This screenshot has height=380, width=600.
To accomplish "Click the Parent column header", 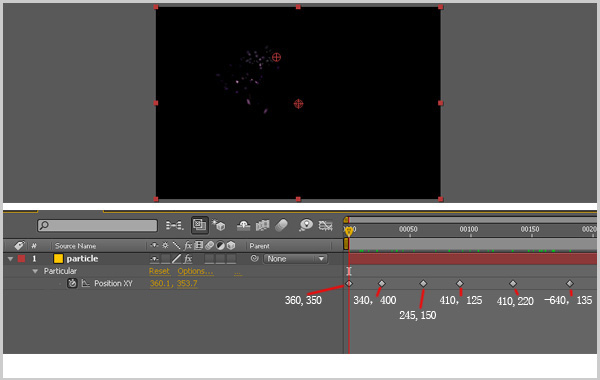I will pyautogui.click(x=259, y=246).
